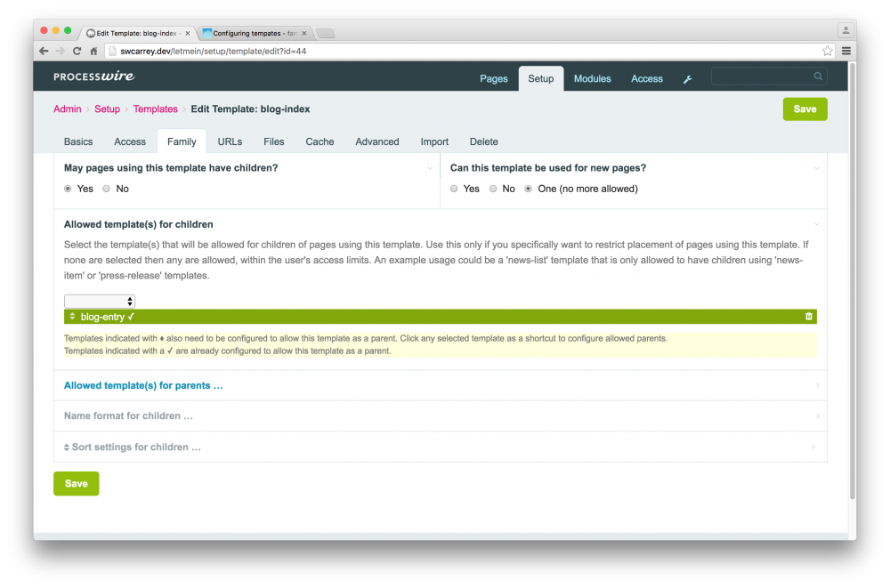Image resolution: width=890 pixels, height=588 pixels.
Task: Click the wrench icon in the top navigation
Action: pos(687,78)
